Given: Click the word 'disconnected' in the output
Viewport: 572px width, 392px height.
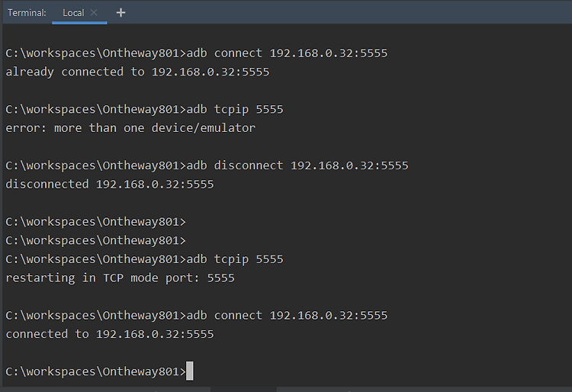Looking at the screenshot, I should click(47, 184).
